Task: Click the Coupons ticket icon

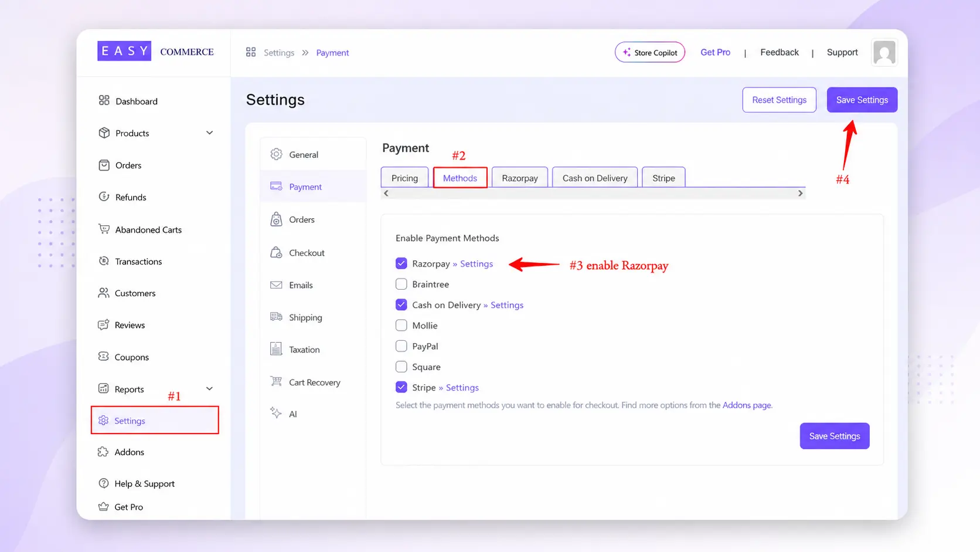Action: [104, 356]
